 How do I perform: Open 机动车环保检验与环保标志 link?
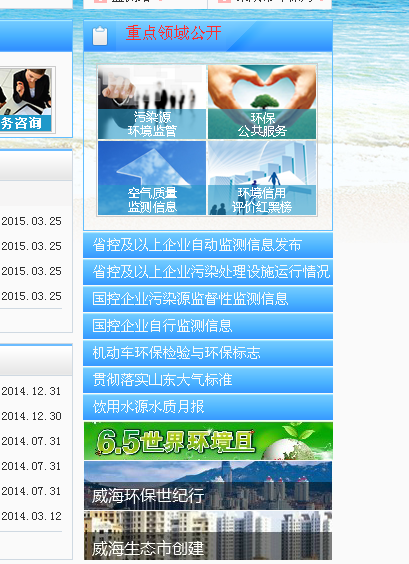click(208, 353)
